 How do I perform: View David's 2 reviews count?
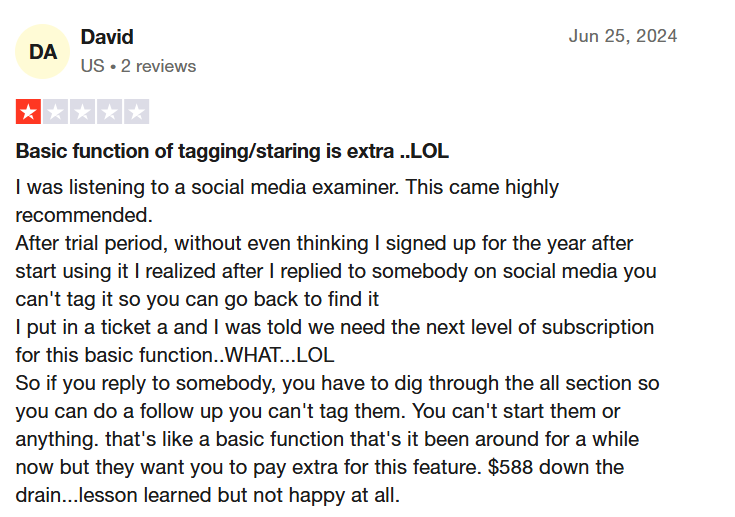click(x=158, y=66)
